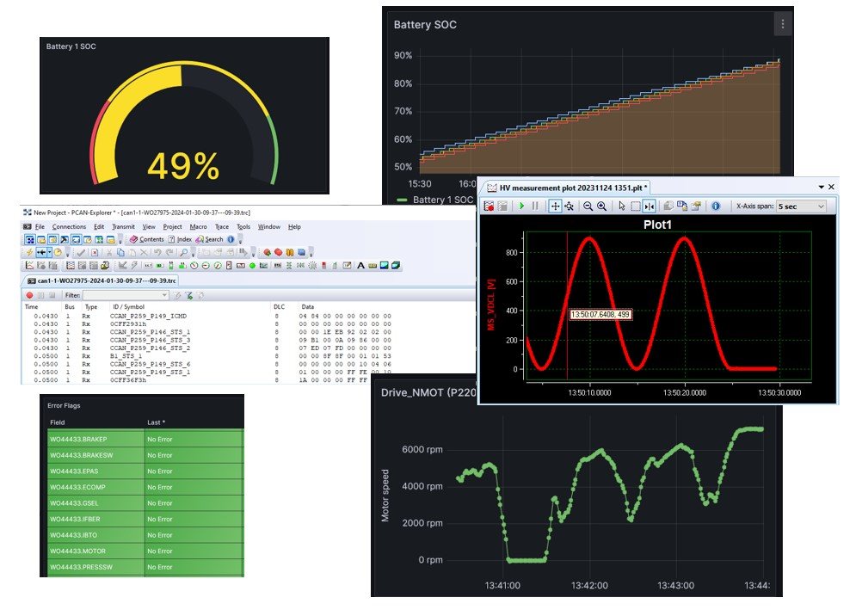Click the green play button in plot toolbar

521,206
